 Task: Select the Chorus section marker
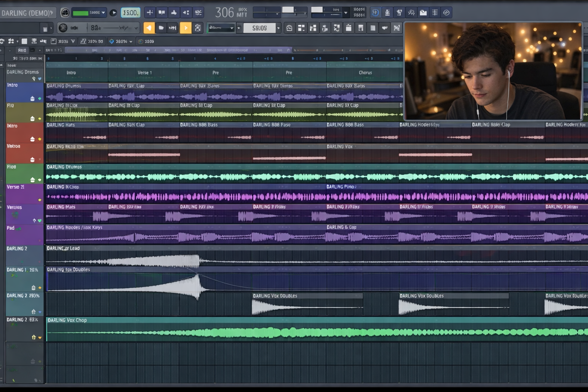(x=365, y=73)
